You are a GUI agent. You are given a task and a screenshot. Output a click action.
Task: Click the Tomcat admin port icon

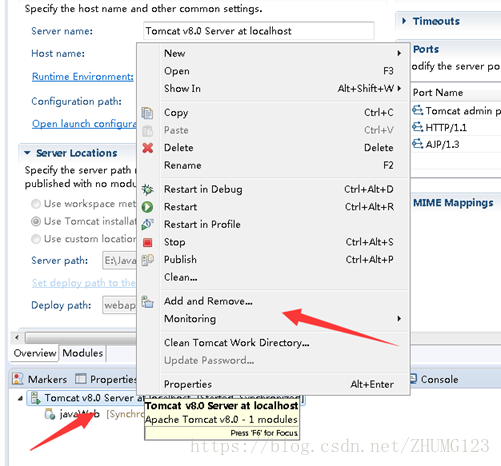pos(418,110)
